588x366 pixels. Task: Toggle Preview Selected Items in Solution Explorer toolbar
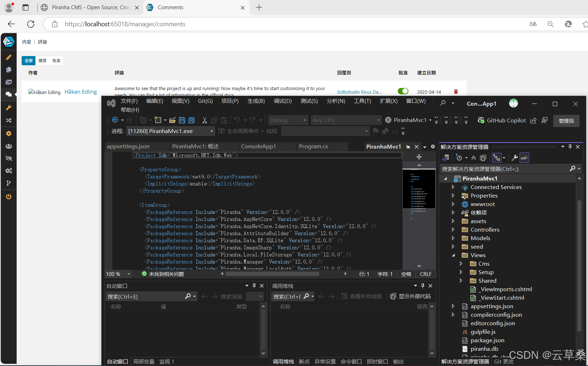(x=524, y=158)
